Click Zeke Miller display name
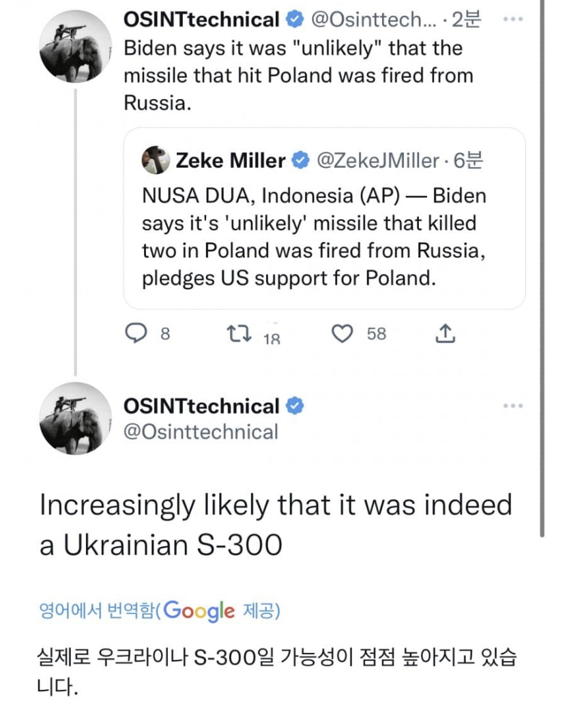The height and width of the screenshot is (728, 565). coord(231,160)
